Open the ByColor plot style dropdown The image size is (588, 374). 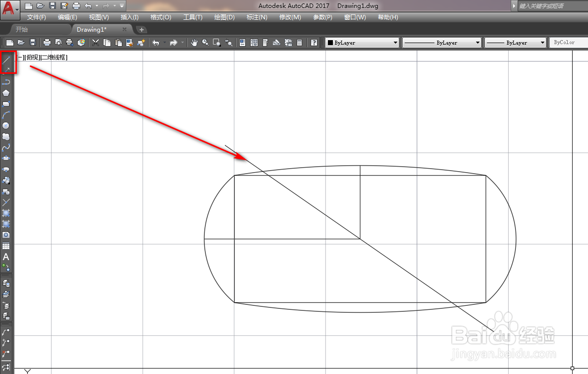[569, 43]
